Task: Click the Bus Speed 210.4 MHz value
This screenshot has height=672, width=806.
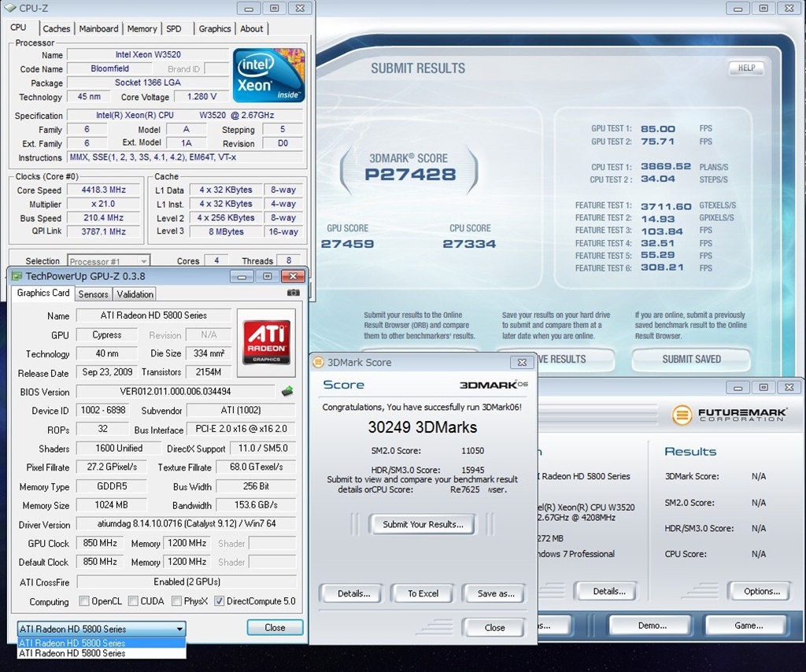Action: point(104,218)
